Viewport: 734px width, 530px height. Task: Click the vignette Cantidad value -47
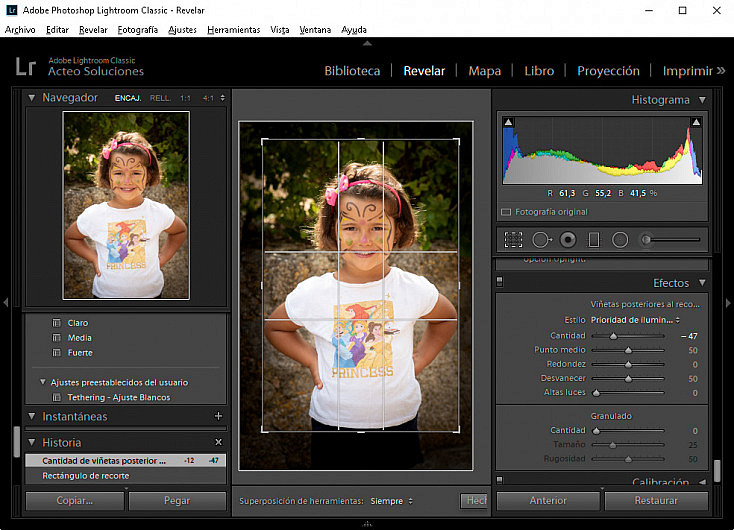pyautogui.click(x=689, y=336)
